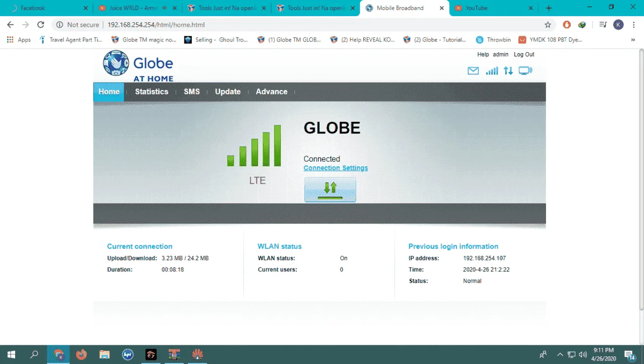Click the connected devices monitor icon
This screenshot has height=364, width=644.
tap(525, 71)
